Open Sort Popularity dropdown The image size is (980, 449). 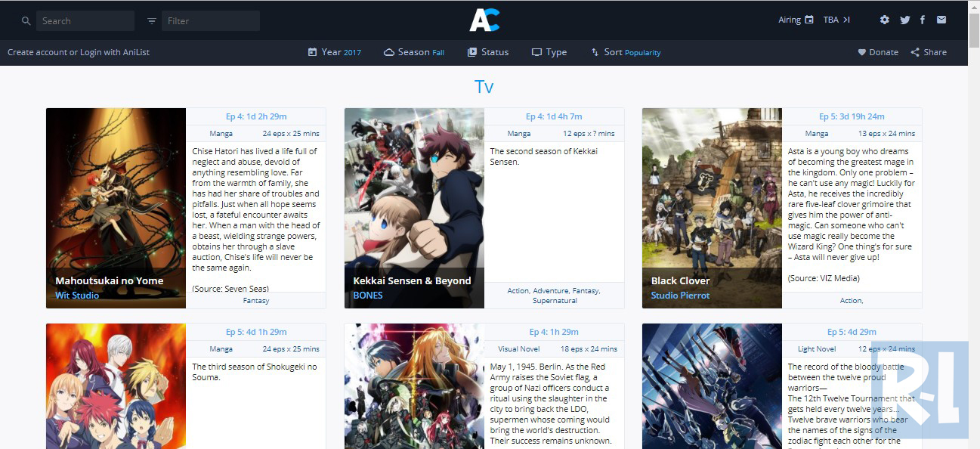coord(626,52)
